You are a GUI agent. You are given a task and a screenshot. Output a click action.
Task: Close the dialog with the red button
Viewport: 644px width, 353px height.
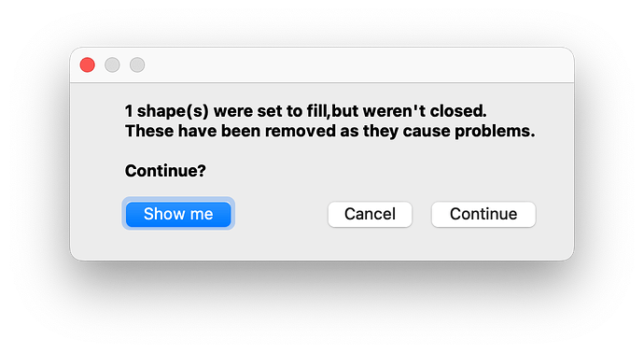[x=88, y=65]
